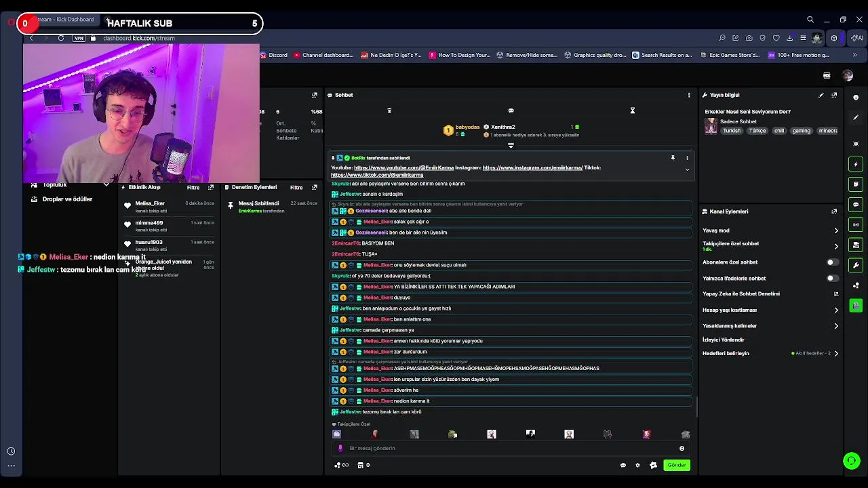
Task: Click the profile avatar top right
Action: pos(848,76)
